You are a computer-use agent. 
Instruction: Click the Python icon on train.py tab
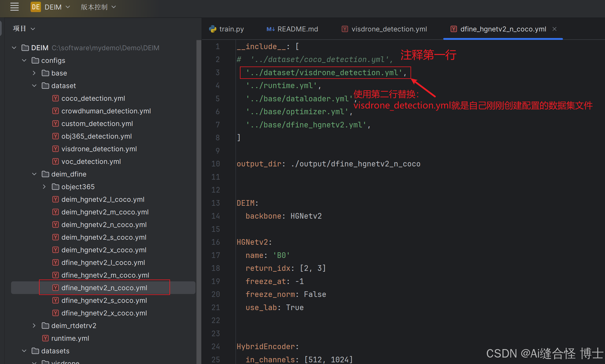coord(213,29)
